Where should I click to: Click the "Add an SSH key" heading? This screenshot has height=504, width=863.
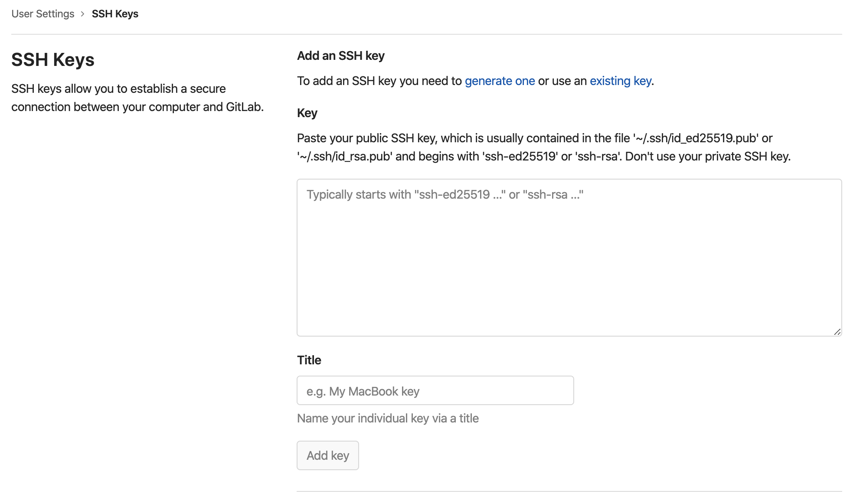click(x=340, y=56)
